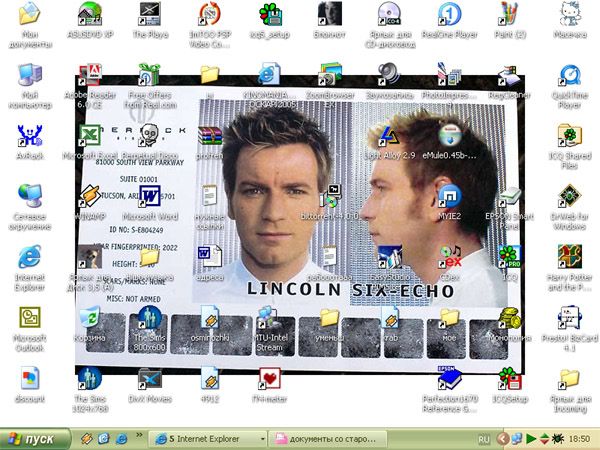Select the eMule0.45b installer icon
This screenshot has width=600, height=450.
point(450,135)
